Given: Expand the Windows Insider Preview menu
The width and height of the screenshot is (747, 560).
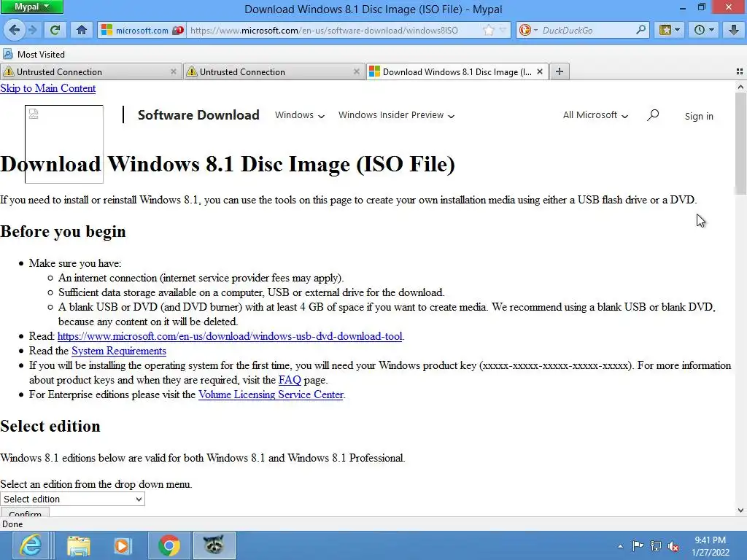Looking at the screenshot, I should click(396, 115).
